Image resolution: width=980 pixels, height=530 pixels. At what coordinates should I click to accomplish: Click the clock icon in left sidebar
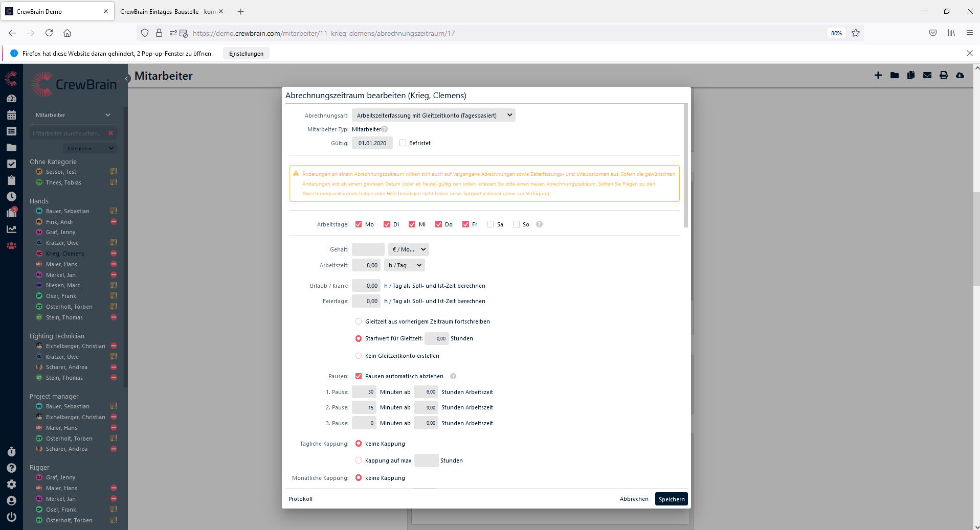pos(11,197)
